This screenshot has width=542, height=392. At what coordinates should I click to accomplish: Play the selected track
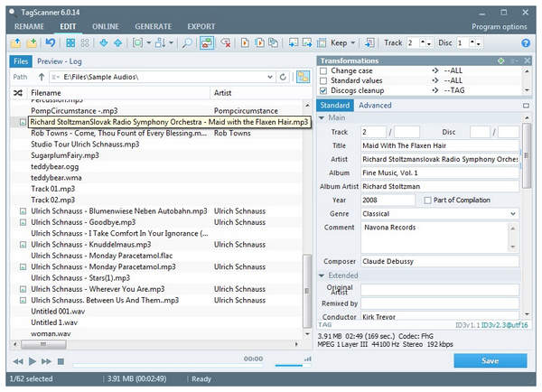coord(33,361)
